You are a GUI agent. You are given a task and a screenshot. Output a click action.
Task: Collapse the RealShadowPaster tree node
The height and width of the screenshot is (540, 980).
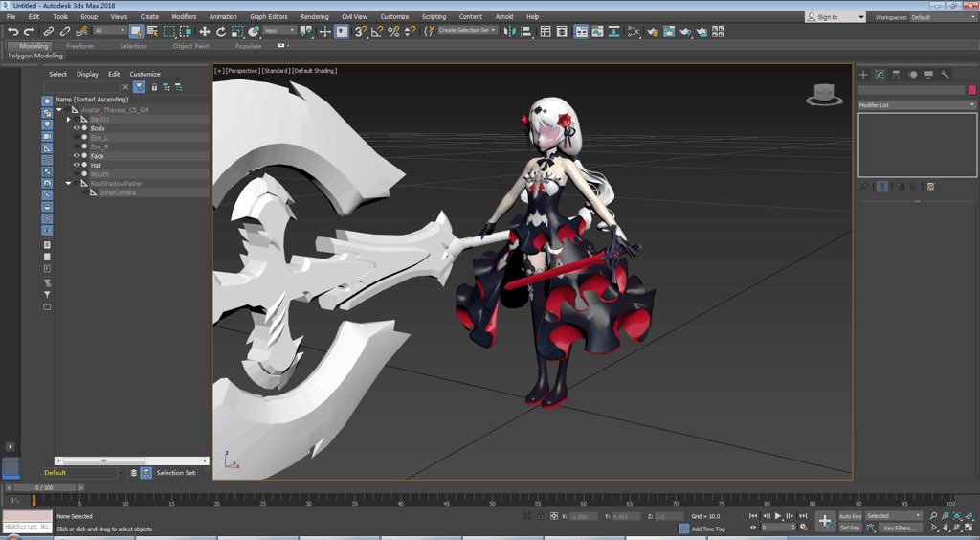68,184
